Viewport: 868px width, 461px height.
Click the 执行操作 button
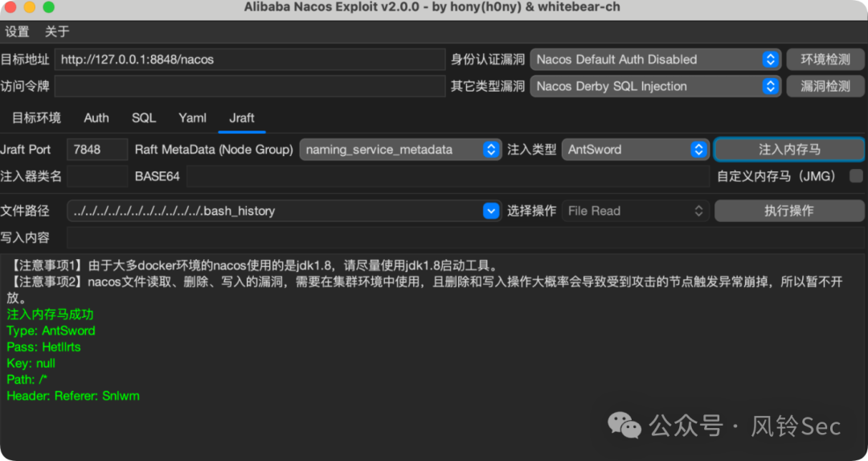click(789, 211)
